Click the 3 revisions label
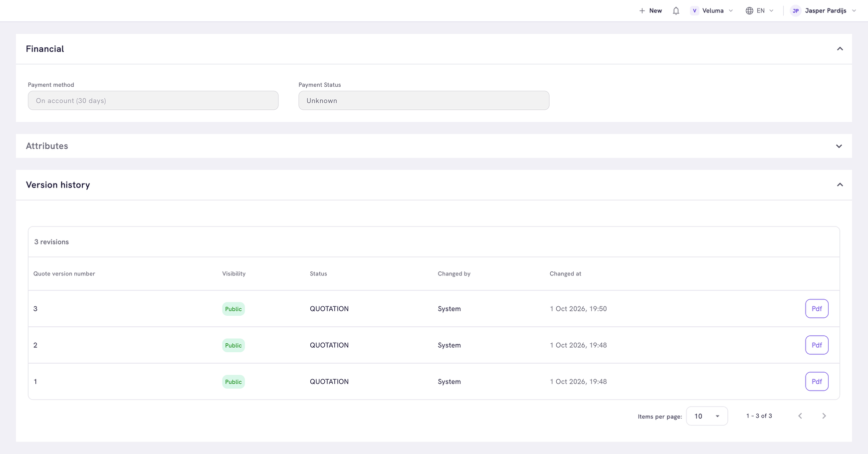Image resolution: width=868 pixels, height=454 pixels. point(51,242)
